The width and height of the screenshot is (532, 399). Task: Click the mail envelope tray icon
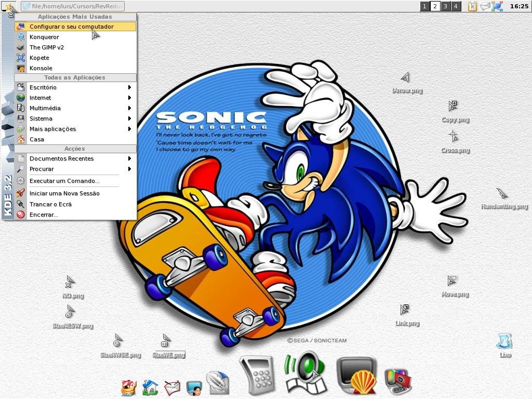485,6
